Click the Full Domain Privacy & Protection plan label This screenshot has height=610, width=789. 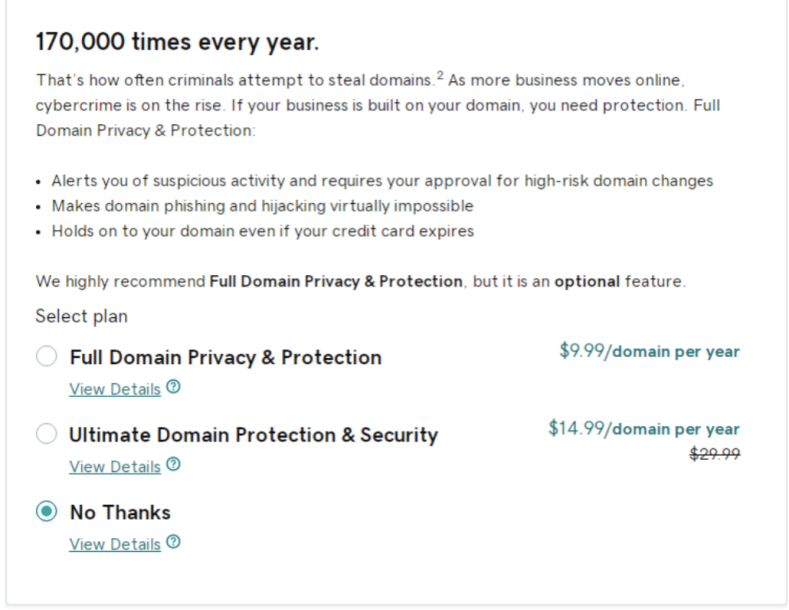point(225,357)
